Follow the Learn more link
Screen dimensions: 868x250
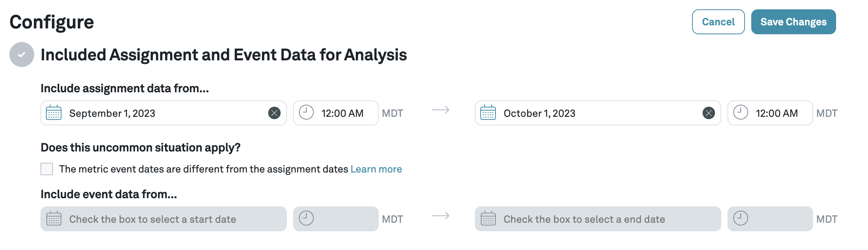point(376,169)
